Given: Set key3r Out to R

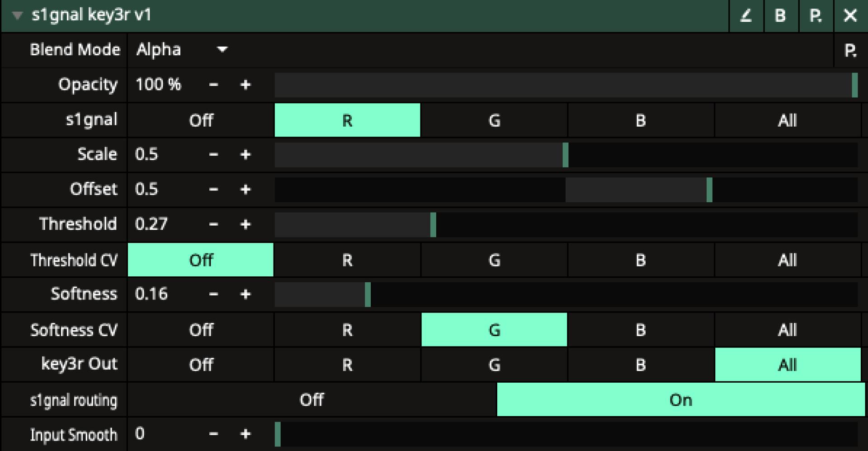Looking at the screenshot, I should [347, 365].
